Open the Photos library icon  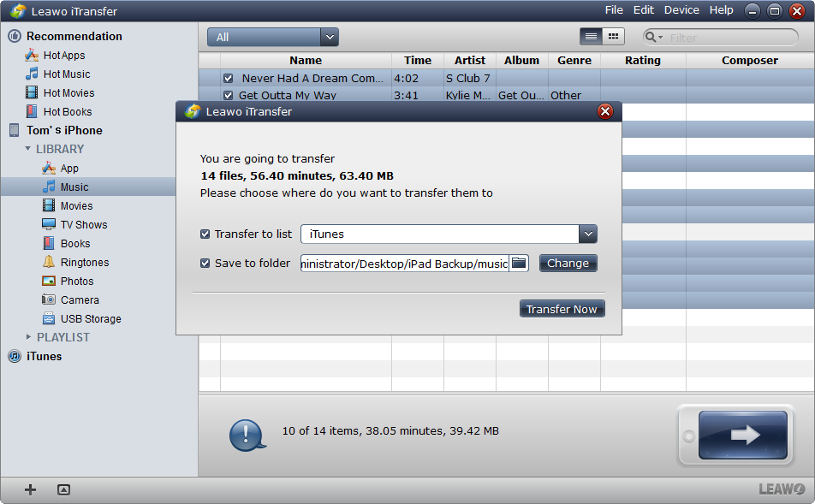pyautogui.click(x=49, y=281)
